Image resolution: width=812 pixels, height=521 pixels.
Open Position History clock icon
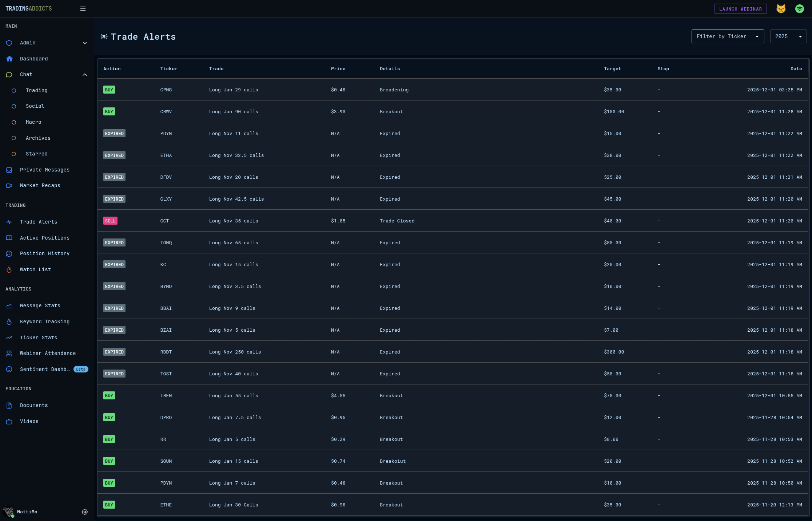(9, 254)
